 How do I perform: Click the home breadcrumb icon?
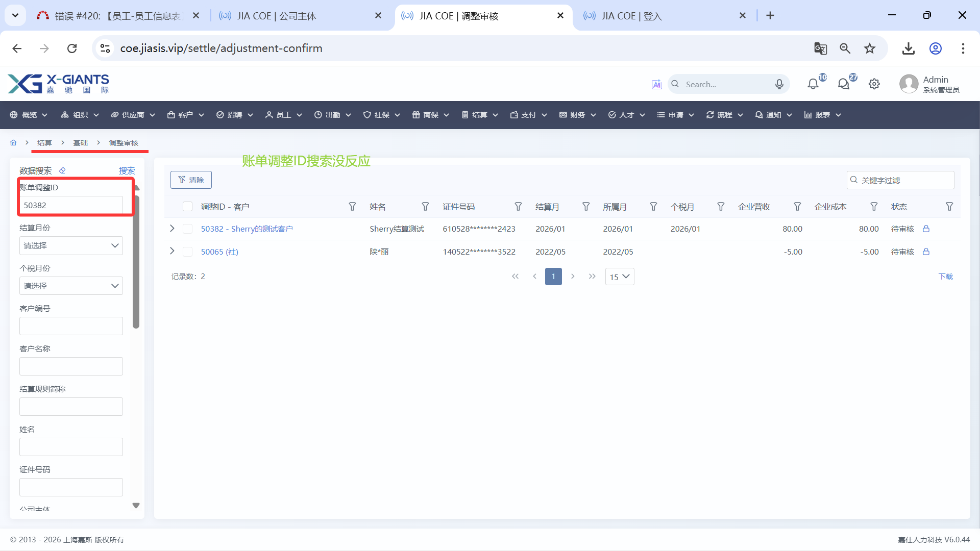coord(13,143)
